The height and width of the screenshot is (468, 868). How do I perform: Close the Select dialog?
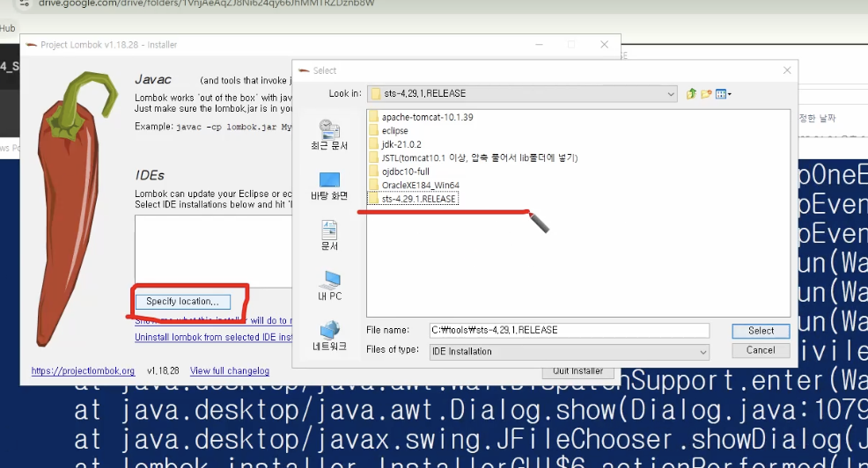(787, 70)
